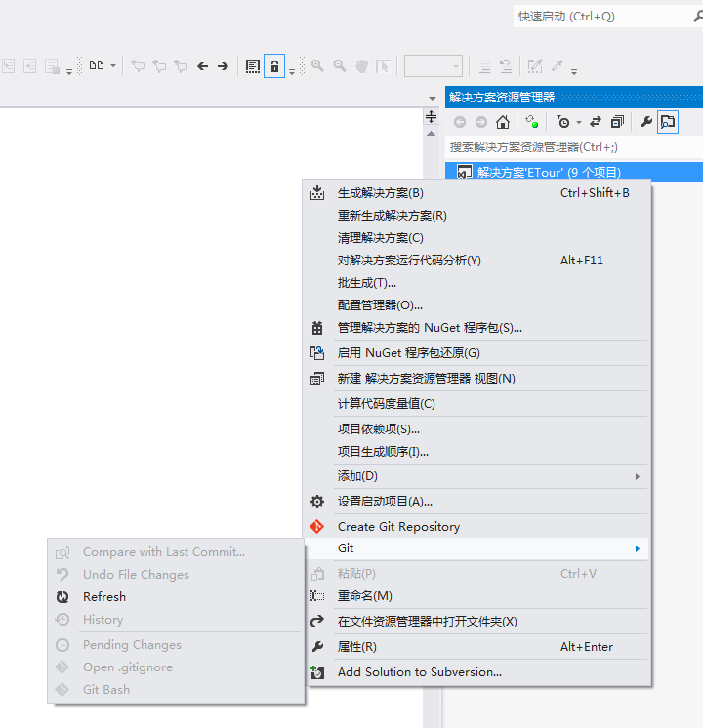Click the left arrow navigate back icon
Screen dimensions: 703x728
click(x=203, y=66)
